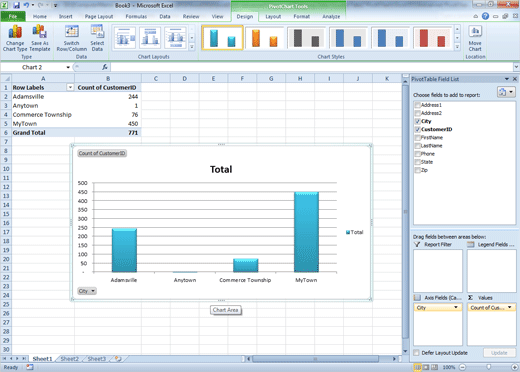520x372 pixels.
Task: Switch to the Sheet2 worksheet tab
Action: [69, 359]
